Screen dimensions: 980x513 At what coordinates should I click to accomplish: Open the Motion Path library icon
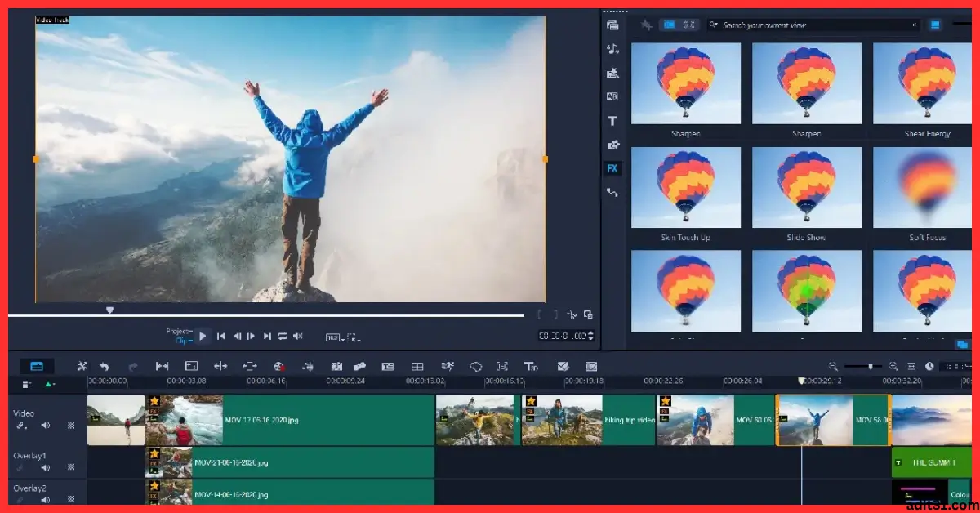pos(612,193)
